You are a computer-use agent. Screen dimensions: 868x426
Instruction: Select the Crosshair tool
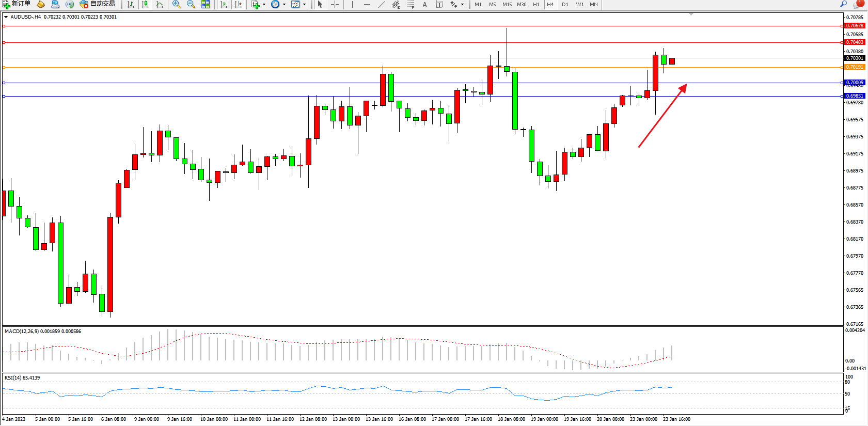(x=335, y=4)
